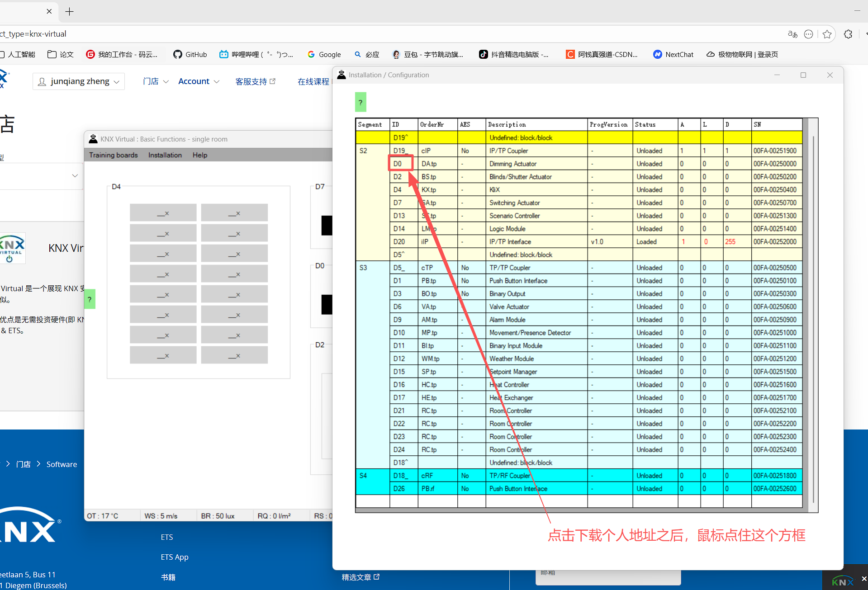
Task: Click serial number 00FA-00252000
Action: point(776,242)
